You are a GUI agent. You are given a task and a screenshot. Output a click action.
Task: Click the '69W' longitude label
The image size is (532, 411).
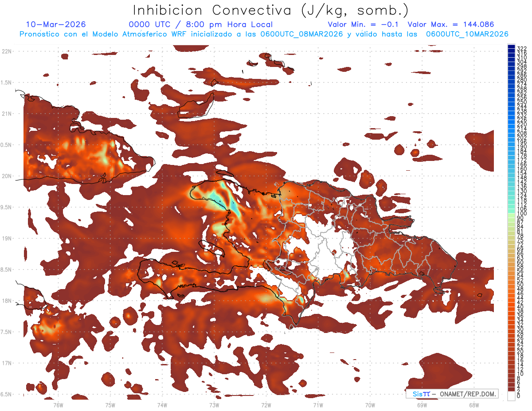coord(422,404)
